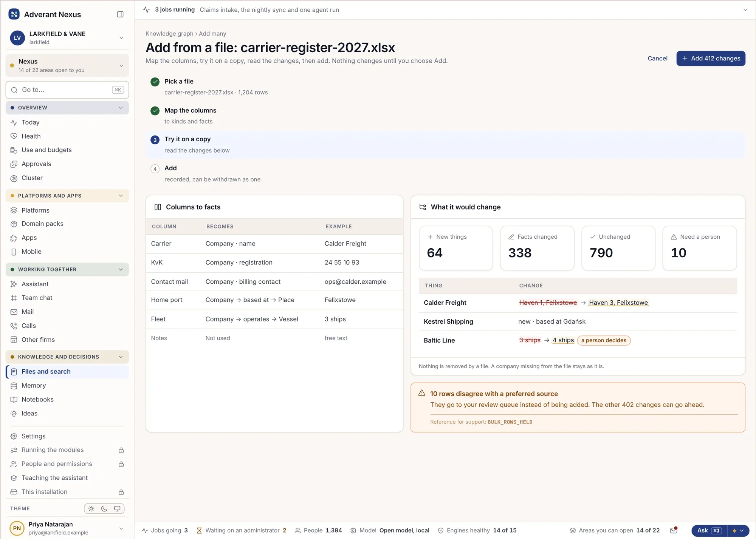The width and height of the screenshot is (756, 539).
Task: Click Waiting on an administrator status
Action: (x=242, y=531)
